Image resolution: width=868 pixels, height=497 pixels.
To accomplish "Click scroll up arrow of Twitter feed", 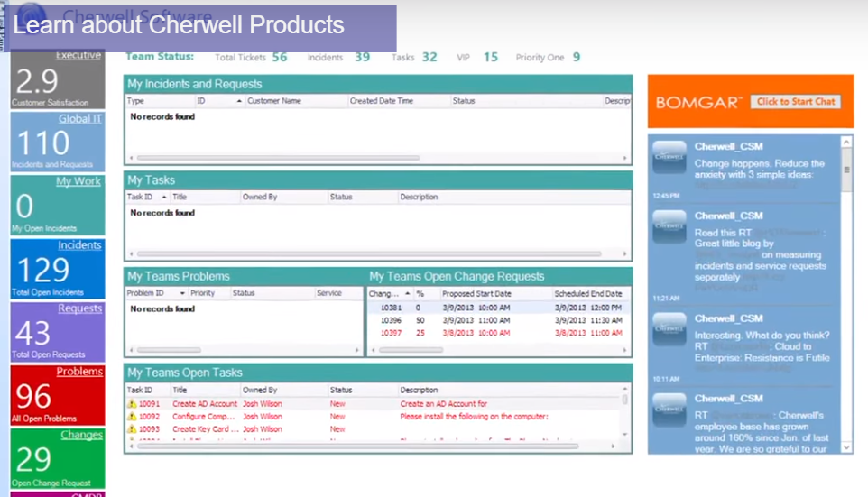I will pos(846,143).
